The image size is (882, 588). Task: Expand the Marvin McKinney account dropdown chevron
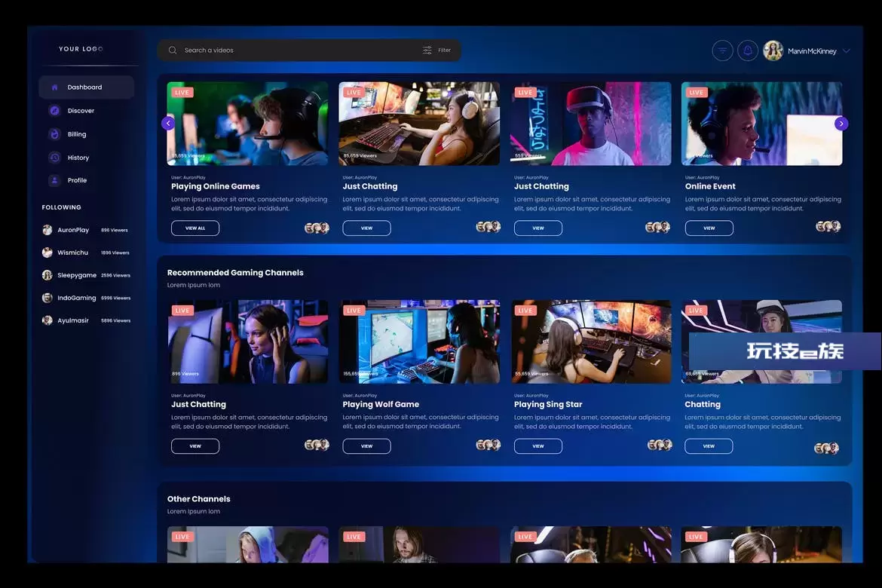pos(847,51)
